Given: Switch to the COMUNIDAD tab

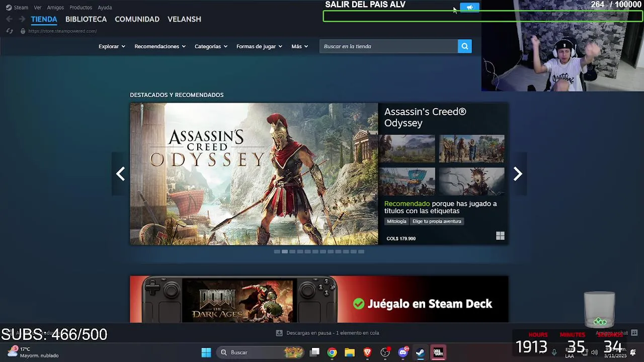Looking at the screenshot, I should pyautogui.click(x=137, y=19).
